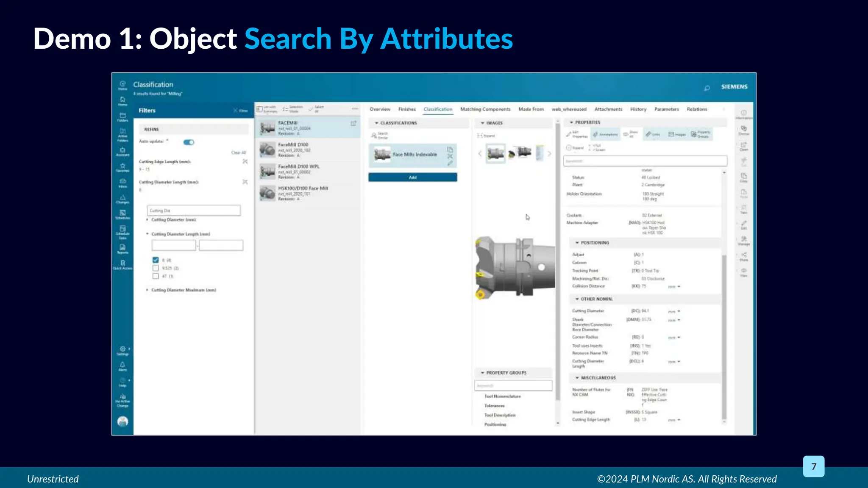The image size is (868, 488).
Task: Open Help in the sidebar
Action: [x=122, y=382]
